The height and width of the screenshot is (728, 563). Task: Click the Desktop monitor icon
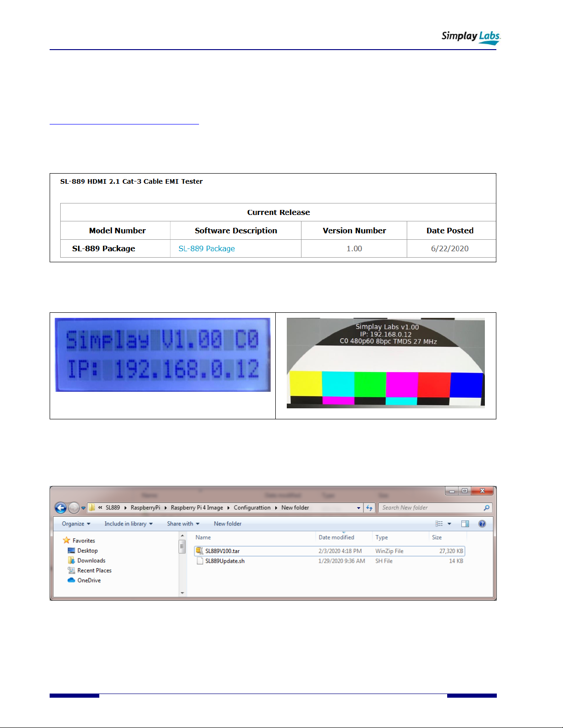[x=71, y=550]
